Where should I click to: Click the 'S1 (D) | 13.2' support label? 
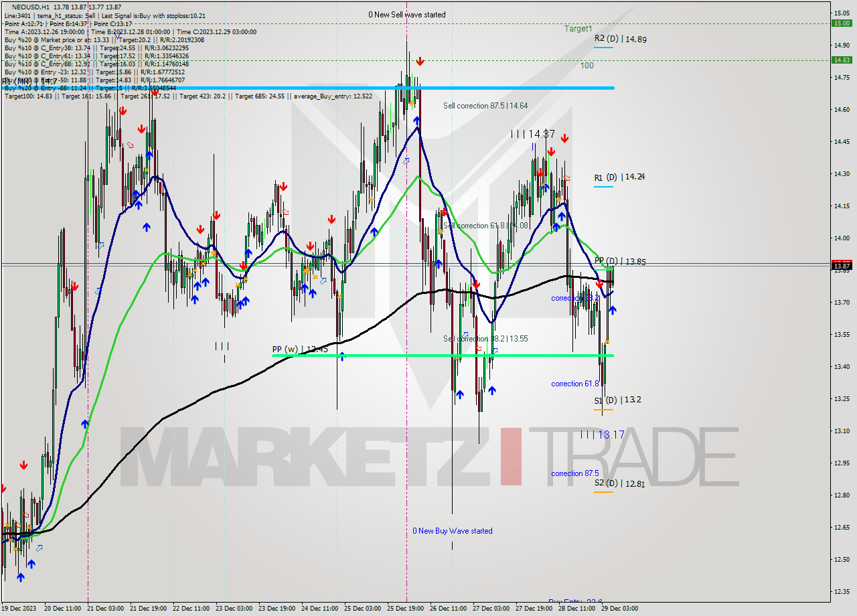point(618,400)
